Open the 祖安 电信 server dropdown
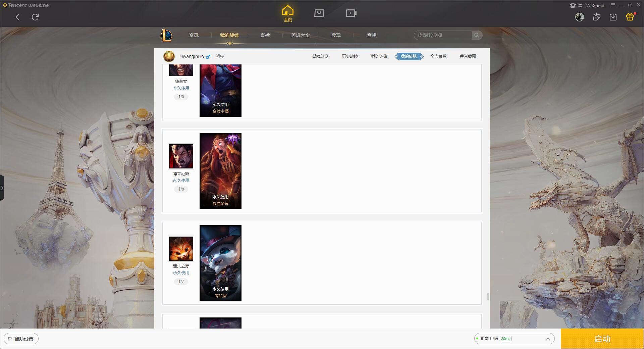Screen dimensions: 644x349 514,339
